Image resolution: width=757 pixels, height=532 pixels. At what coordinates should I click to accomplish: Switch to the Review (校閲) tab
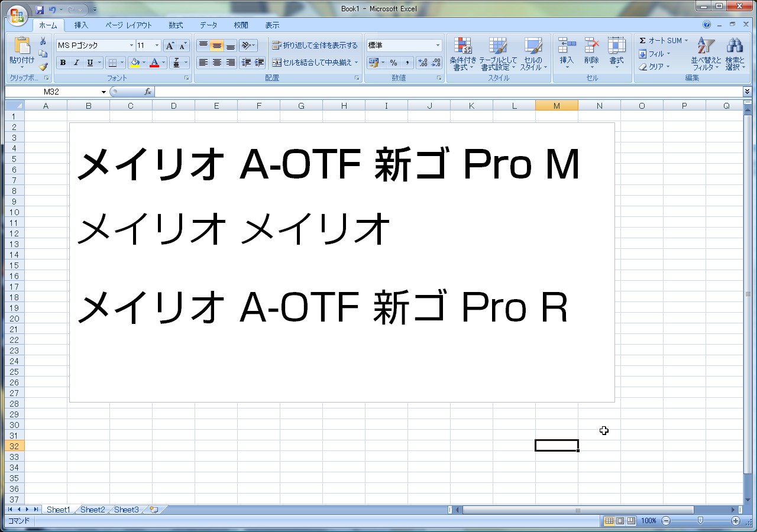tap(241, 25)
